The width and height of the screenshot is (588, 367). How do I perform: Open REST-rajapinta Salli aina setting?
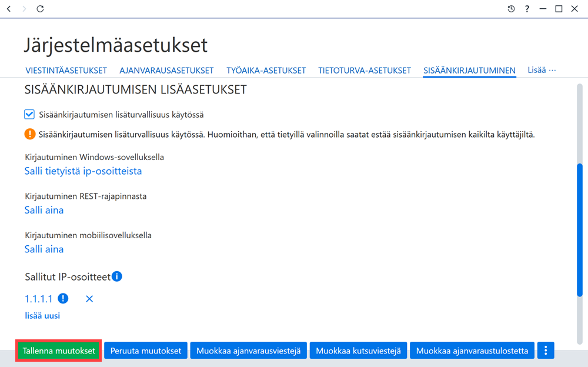(x=44, y=210)
